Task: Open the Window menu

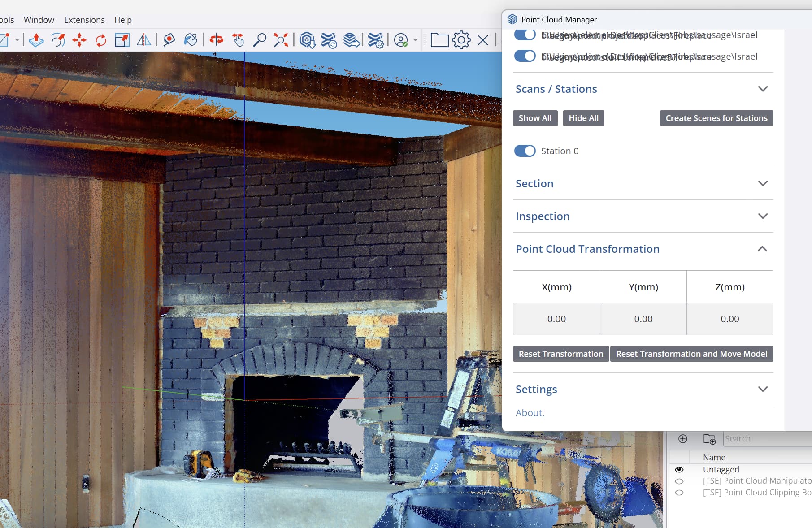Action: 39,20
